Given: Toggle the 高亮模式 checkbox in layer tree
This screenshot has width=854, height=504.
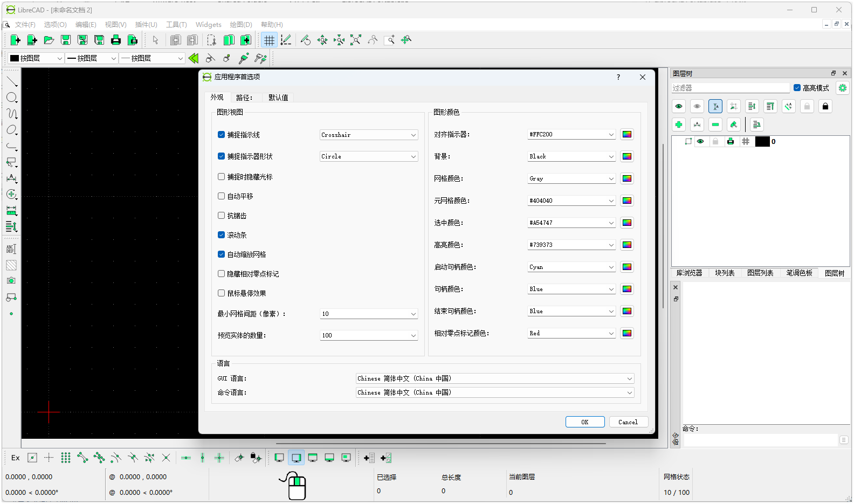Looking at the screenshot, I should [797, 88].
